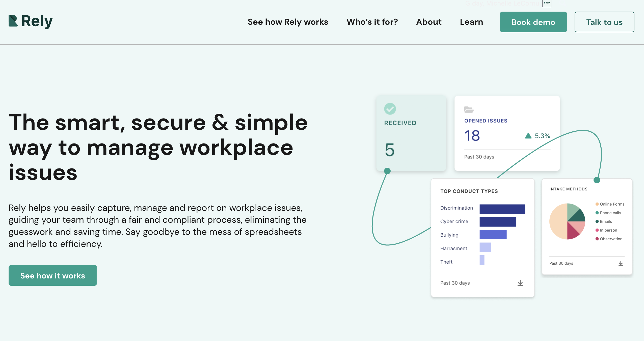Screen dimensions: 644x341
Task: Click the Talk to us button
Action: click(x=604, y=22)
